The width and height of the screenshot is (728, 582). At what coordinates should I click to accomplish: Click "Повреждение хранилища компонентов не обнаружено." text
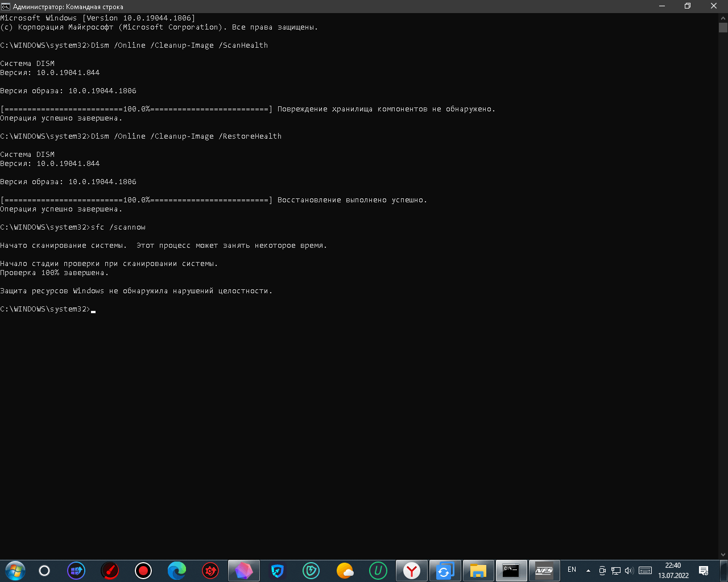[x=386, y=109]
